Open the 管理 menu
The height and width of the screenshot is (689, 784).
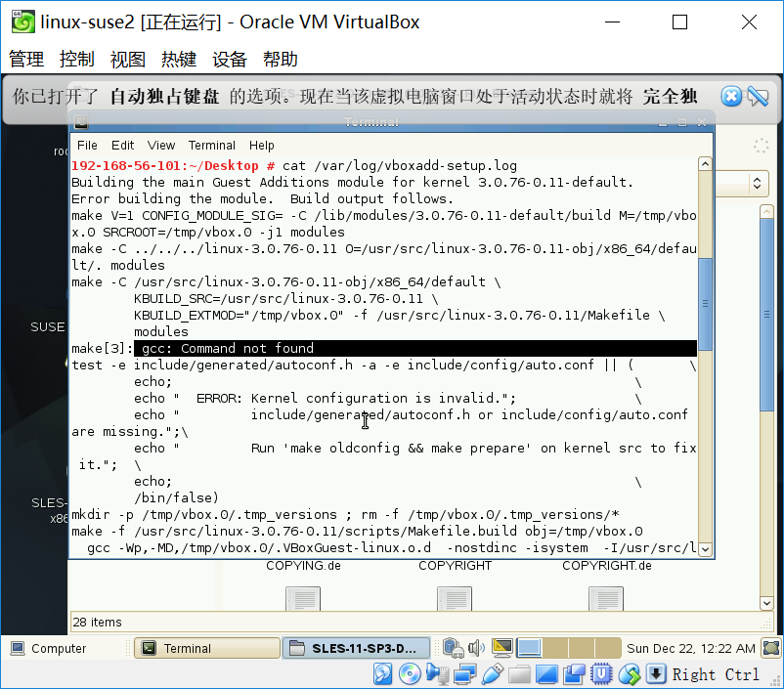coord(26,59)
